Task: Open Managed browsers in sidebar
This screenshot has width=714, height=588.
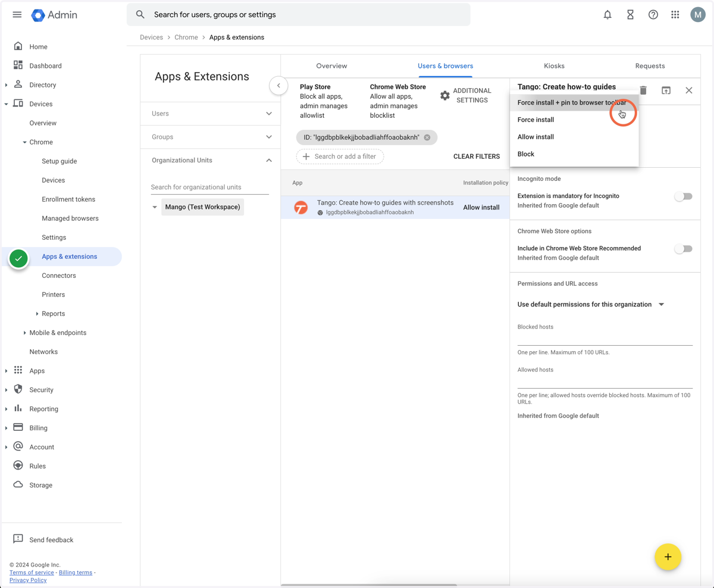Action: point(70,218)
